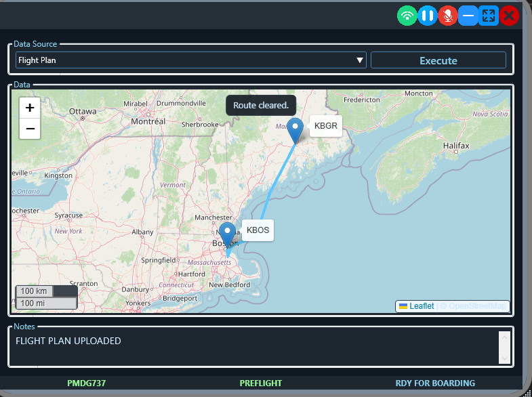Click the KBGR marker label
This screenshot has height=397, width=532.
(326, 126)
